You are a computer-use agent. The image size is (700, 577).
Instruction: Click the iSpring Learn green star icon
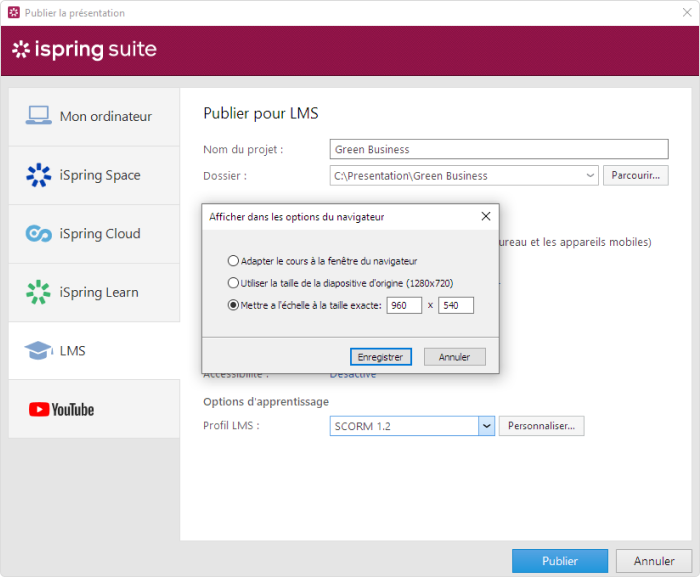(38, 292)
